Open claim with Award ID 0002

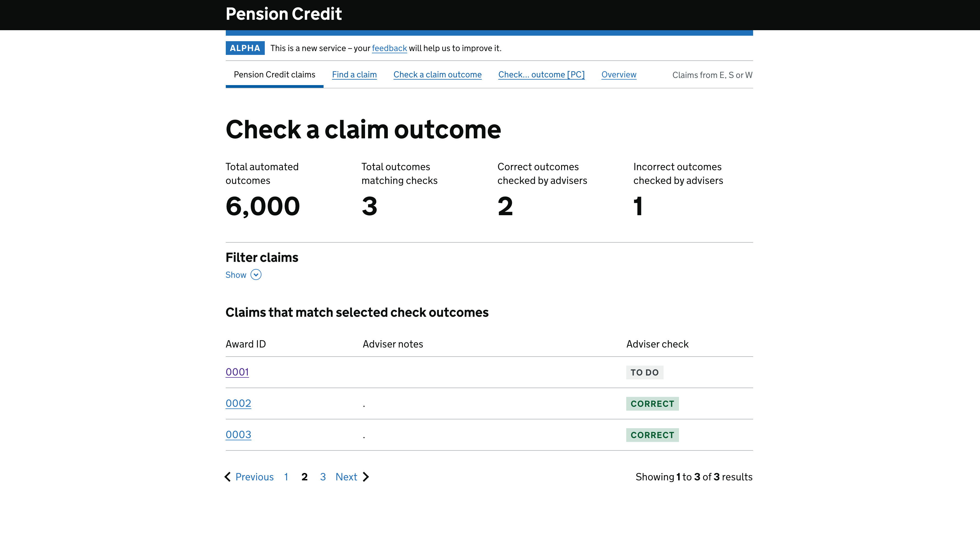pos(238,403)
